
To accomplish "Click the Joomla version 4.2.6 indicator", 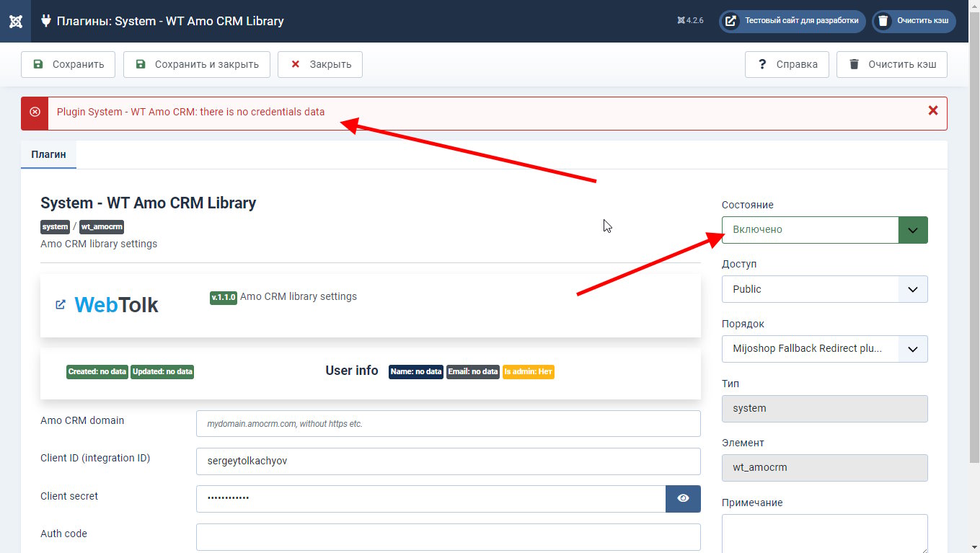I will [x=690, y=21].
